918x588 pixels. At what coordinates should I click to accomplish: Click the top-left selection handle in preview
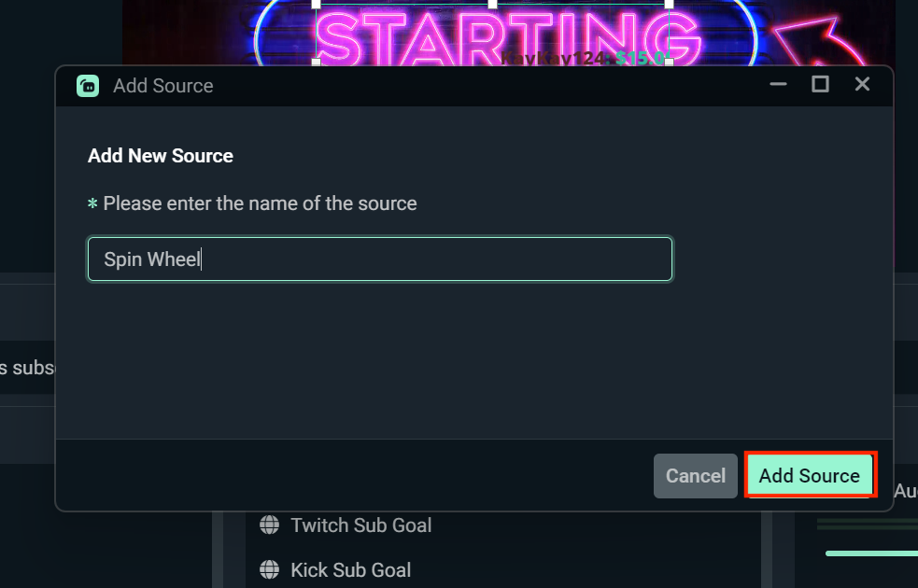coord(316,4)
